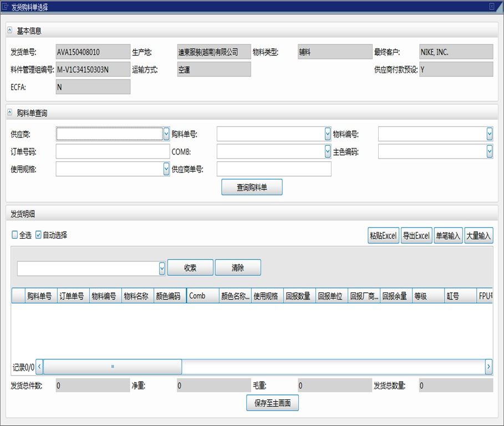Type in the 订单号码 input field
This screenshot has width=504, height=426.
pos(112,151)
